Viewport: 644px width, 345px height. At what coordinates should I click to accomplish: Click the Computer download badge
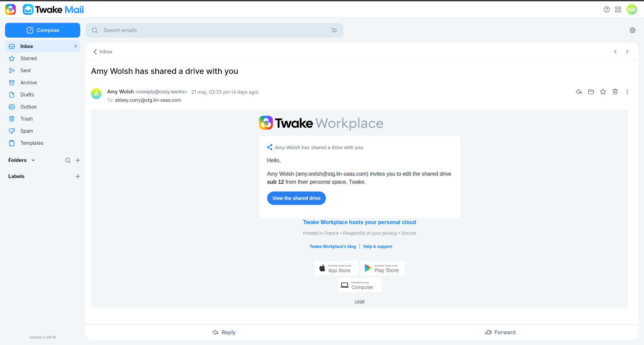(359, 285)
